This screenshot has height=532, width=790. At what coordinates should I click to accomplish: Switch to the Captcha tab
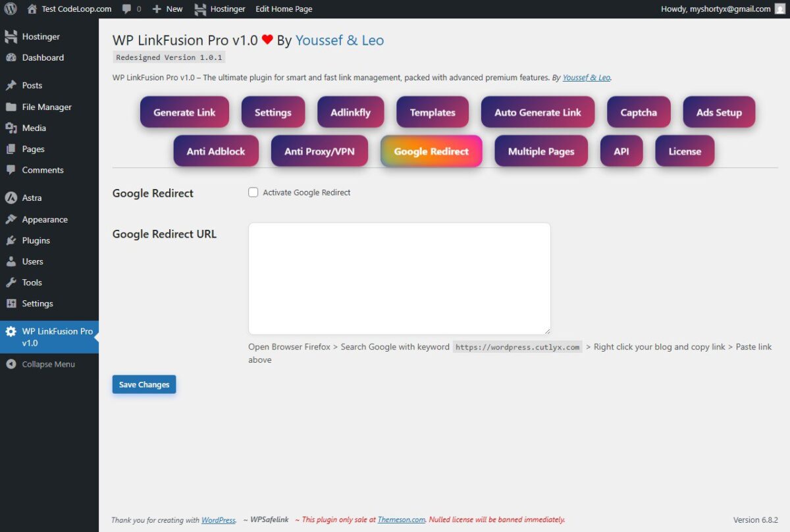pyautogui.click(x=639, y=112)
